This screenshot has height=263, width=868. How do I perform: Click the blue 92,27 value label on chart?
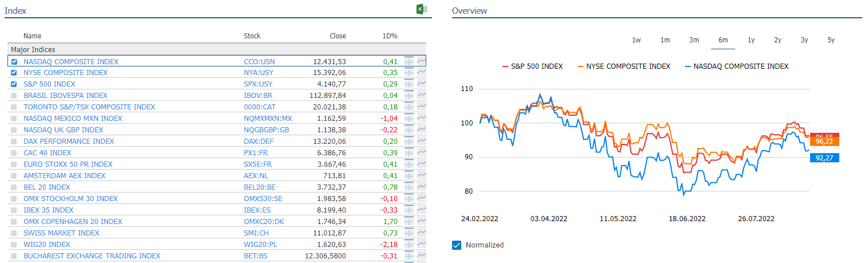824,158
